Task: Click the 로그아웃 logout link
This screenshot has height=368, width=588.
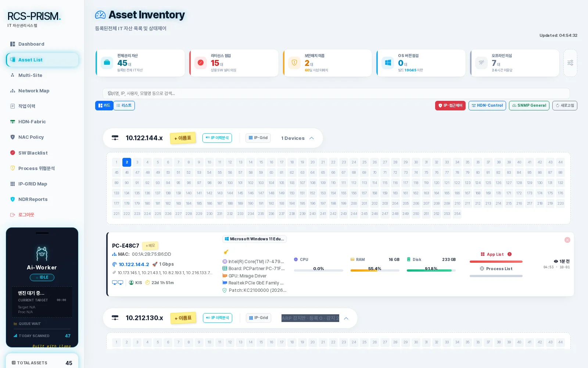Action: [42, 215]
